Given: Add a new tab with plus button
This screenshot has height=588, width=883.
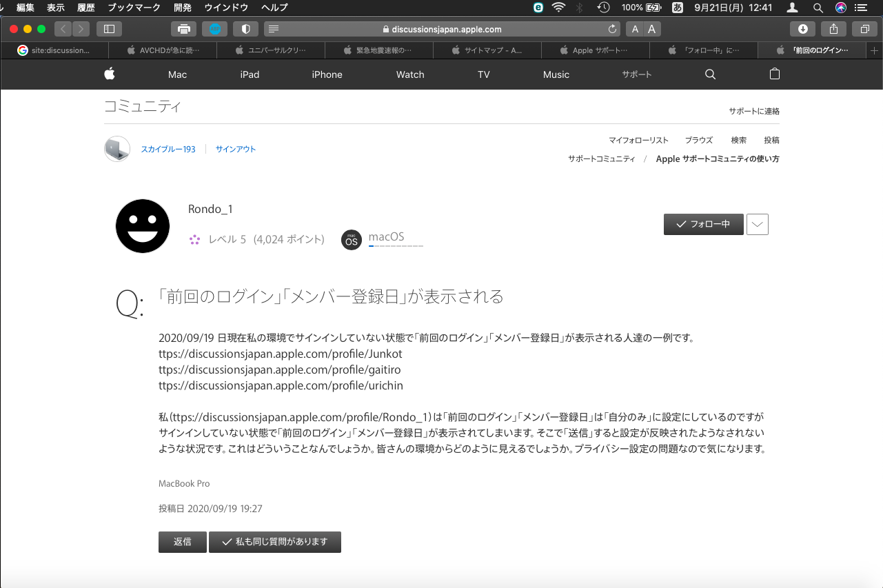Looking at the screenshot, I should click(x=875, y=50).
